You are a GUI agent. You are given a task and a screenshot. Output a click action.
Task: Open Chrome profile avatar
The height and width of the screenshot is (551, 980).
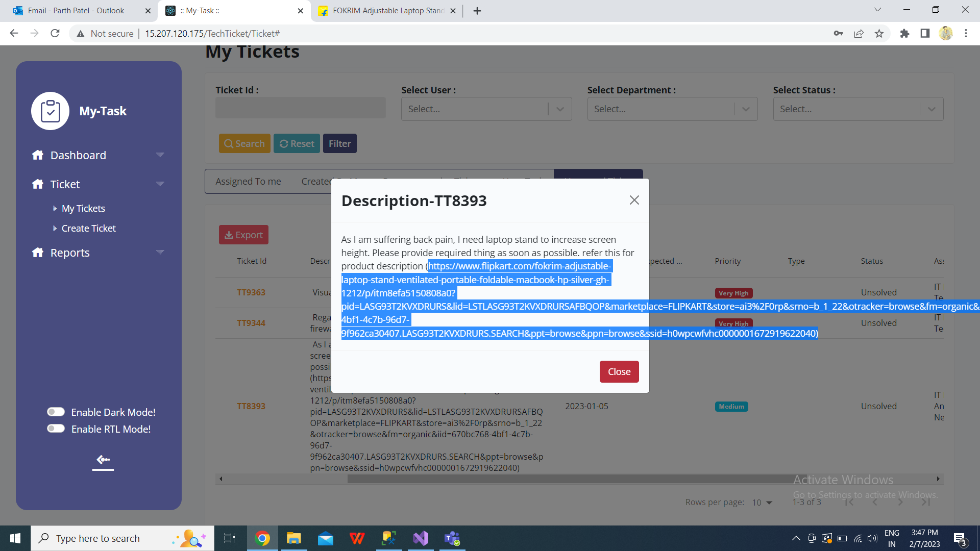click(x=946, y=33)
